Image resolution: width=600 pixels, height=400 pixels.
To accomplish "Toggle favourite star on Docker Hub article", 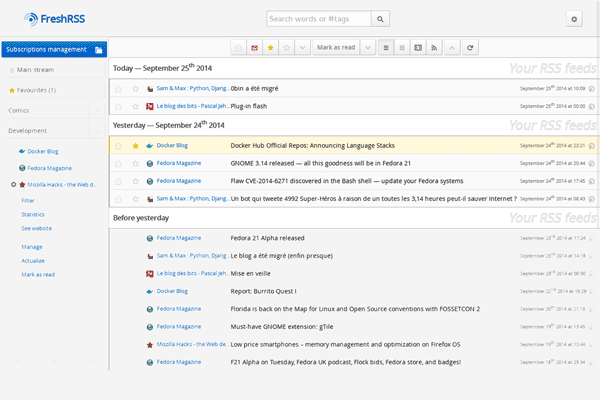I will (x=135, y=145).
